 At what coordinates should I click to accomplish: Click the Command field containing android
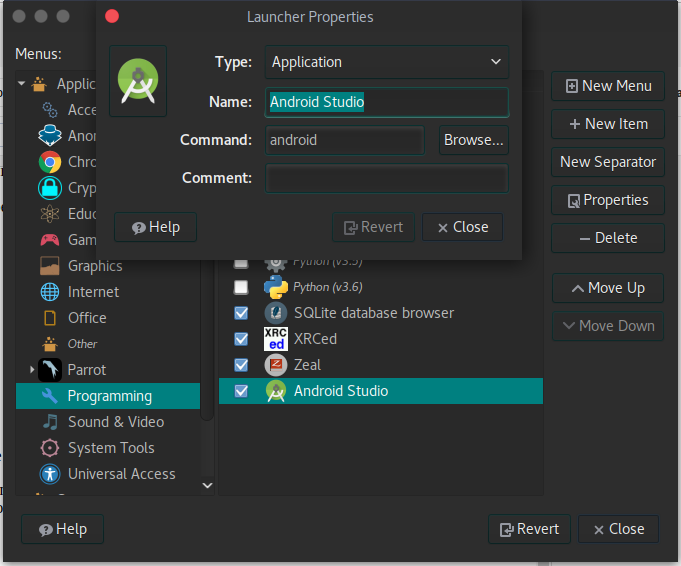pos(345,140)
